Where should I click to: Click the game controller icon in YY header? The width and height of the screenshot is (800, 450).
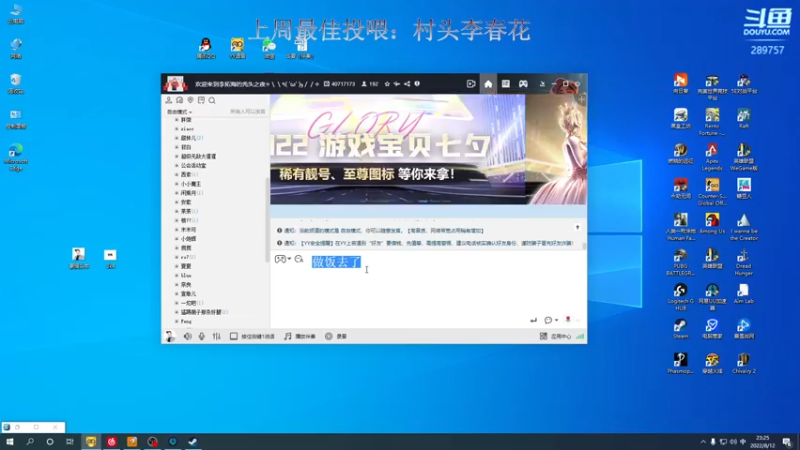point(523,84)
